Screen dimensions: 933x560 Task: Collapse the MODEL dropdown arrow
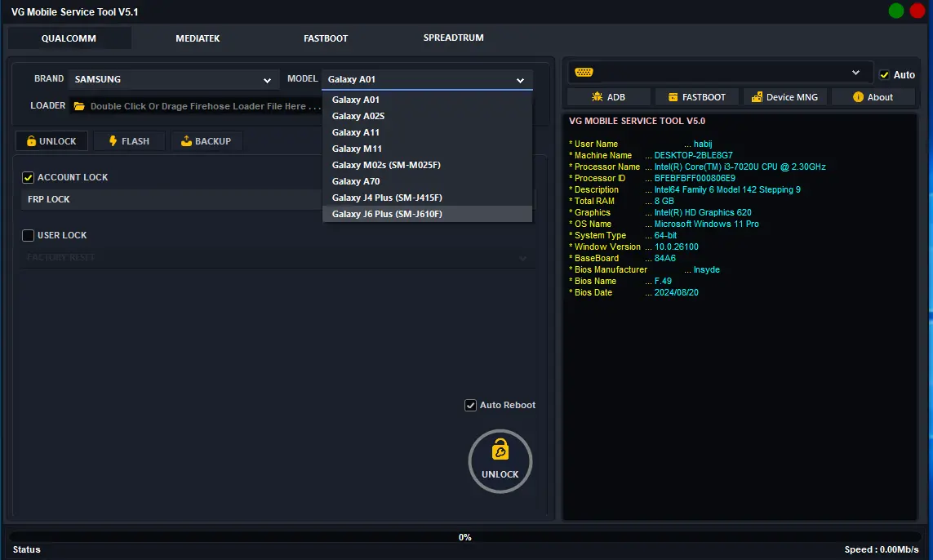520,80
